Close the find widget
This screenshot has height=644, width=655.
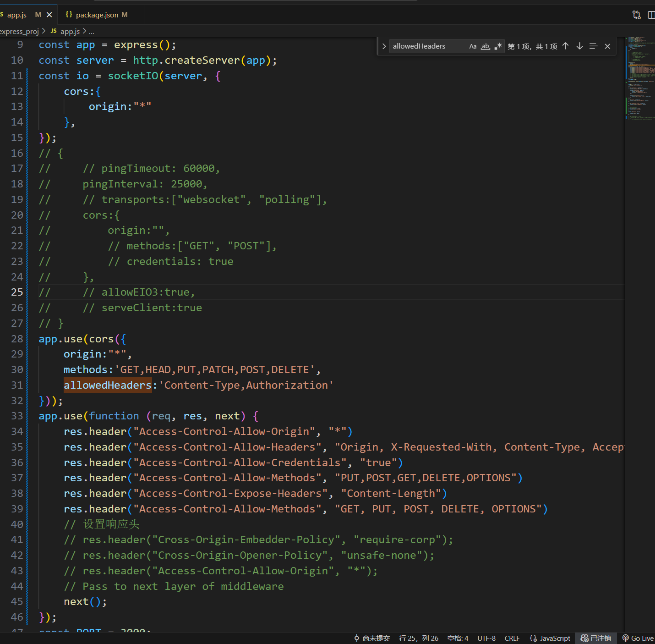pos(607,46)
